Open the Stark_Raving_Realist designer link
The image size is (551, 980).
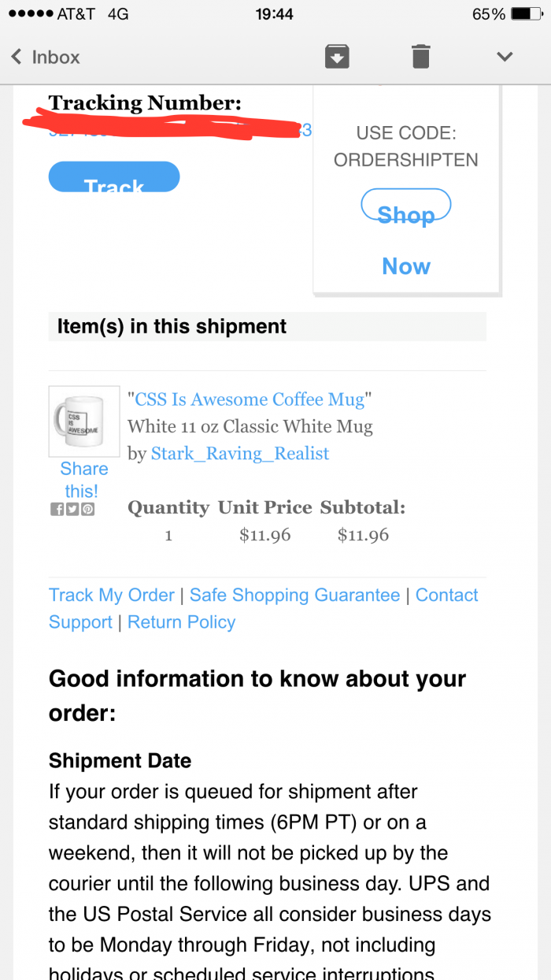[240, 454]
